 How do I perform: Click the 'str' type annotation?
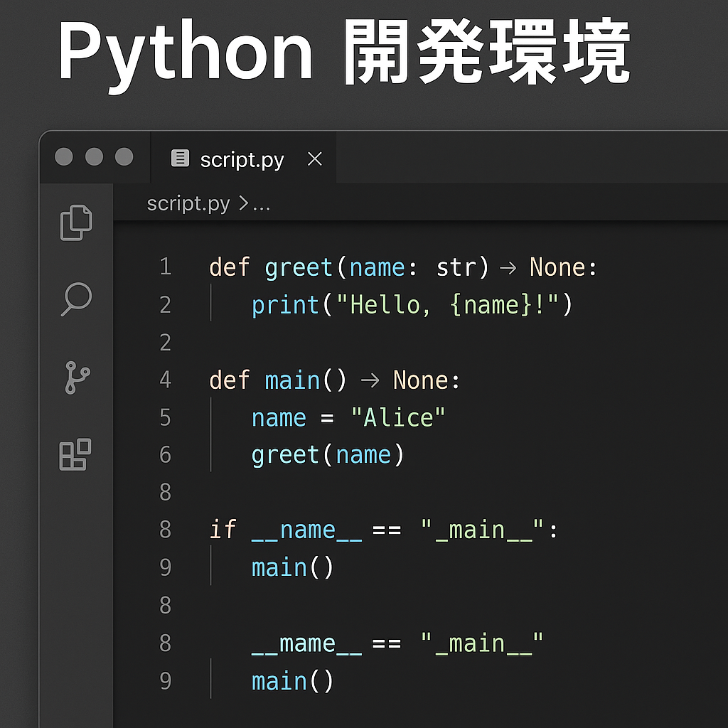point(457,267)
